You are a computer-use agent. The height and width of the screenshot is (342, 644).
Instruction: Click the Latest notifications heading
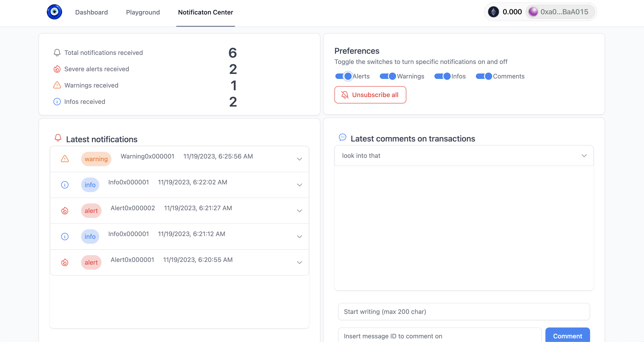pyautogui.click(x=102, y=139)
